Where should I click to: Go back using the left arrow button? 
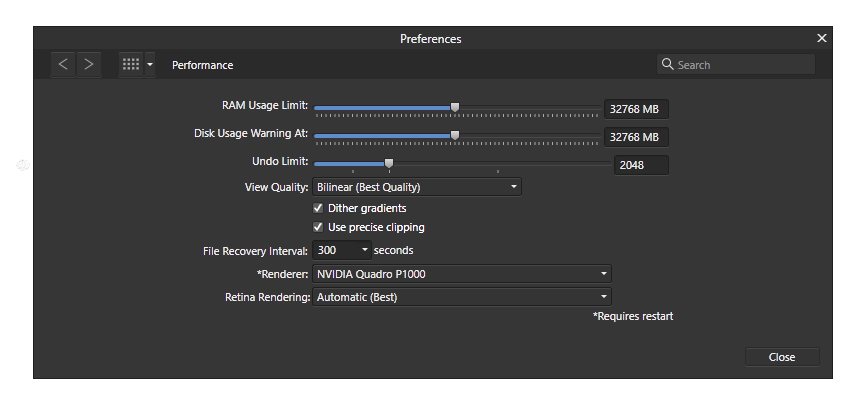pos(63,65)
